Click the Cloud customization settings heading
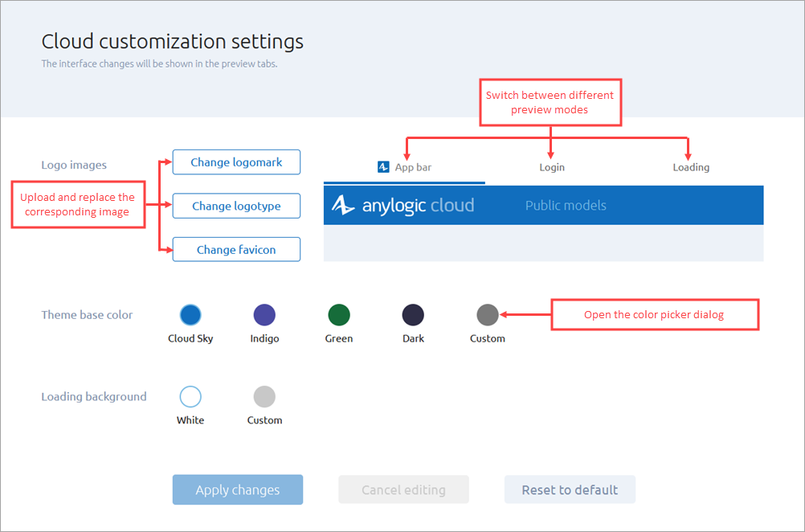Image resolution: width=805 pixels, height=532 pixels. pyautogui.click(x=173, y=42)
